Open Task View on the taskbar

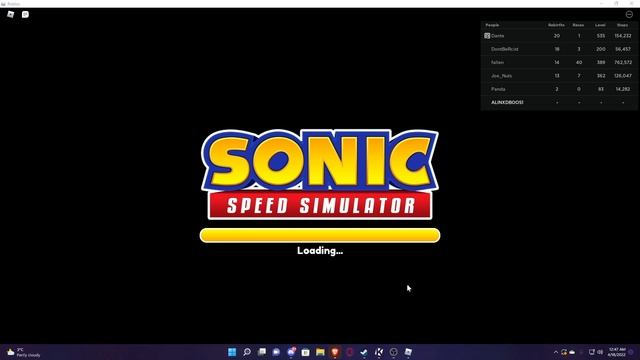262,352
